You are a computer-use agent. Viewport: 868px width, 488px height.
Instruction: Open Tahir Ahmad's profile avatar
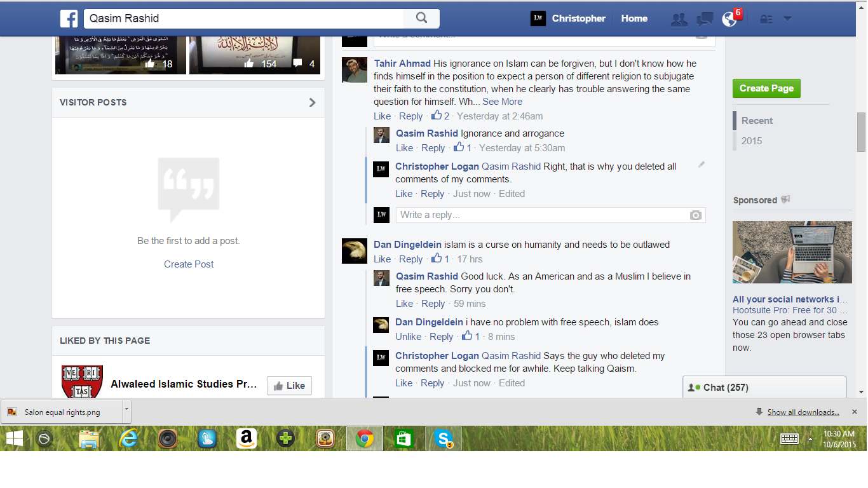(355, 70)
